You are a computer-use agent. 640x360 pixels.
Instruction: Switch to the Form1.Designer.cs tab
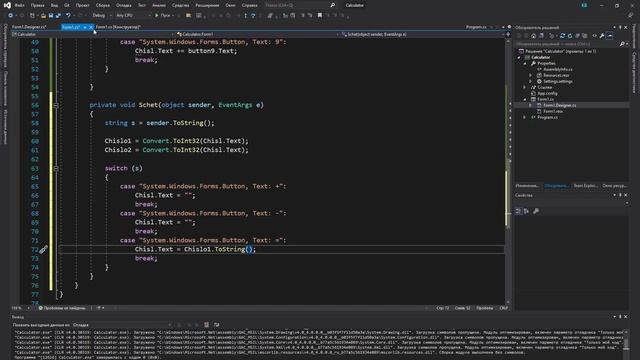(x=29, y=27)
